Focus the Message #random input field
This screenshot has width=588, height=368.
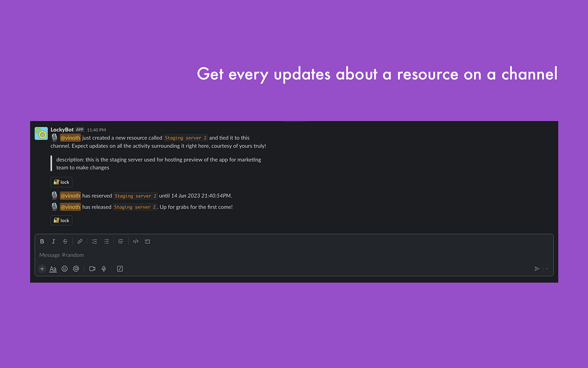[x=294, y=255]
